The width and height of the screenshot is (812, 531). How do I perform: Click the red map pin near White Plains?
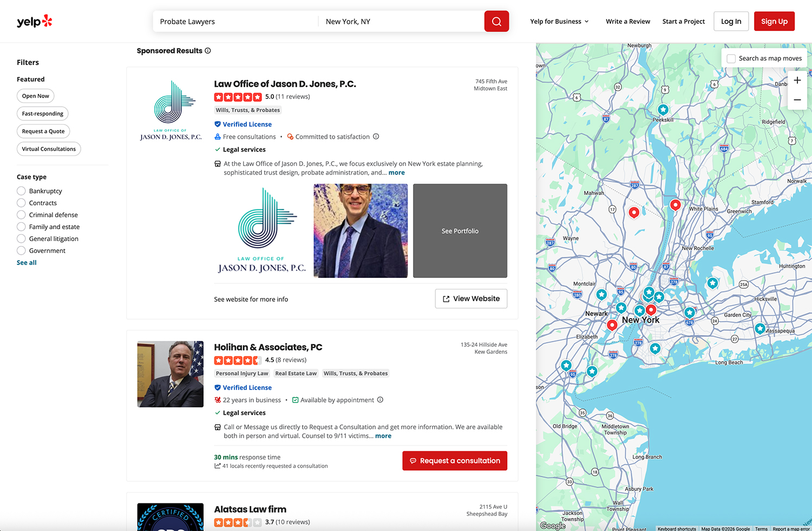click(675, 205)
